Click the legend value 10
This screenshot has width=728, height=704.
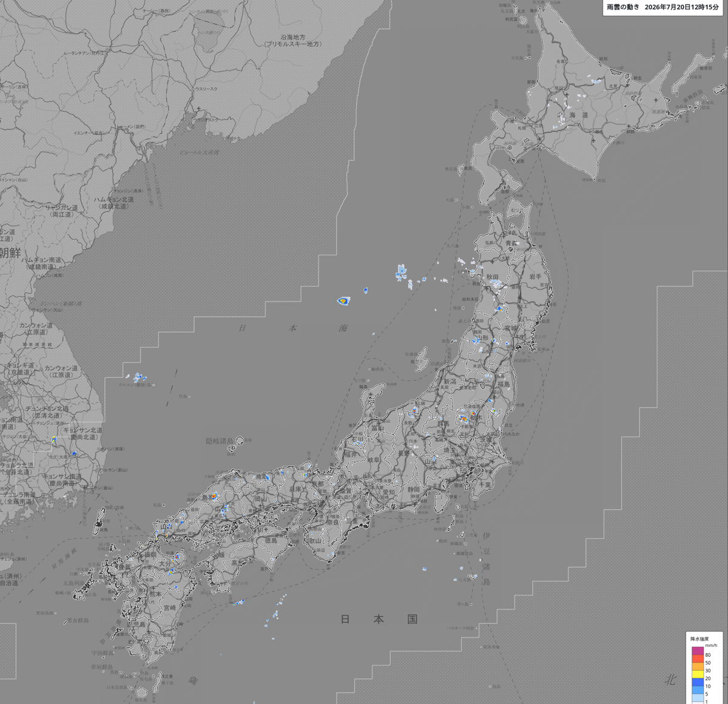tap(708, 686)
